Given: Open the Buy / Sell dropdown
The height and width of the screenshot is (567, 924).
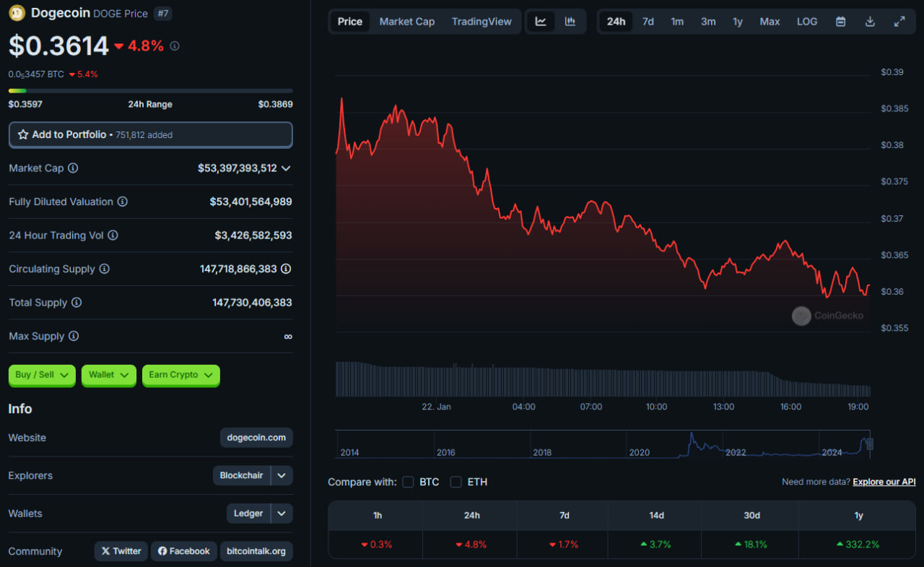Looking at the screenshot, I should click(x=42, y=375).
